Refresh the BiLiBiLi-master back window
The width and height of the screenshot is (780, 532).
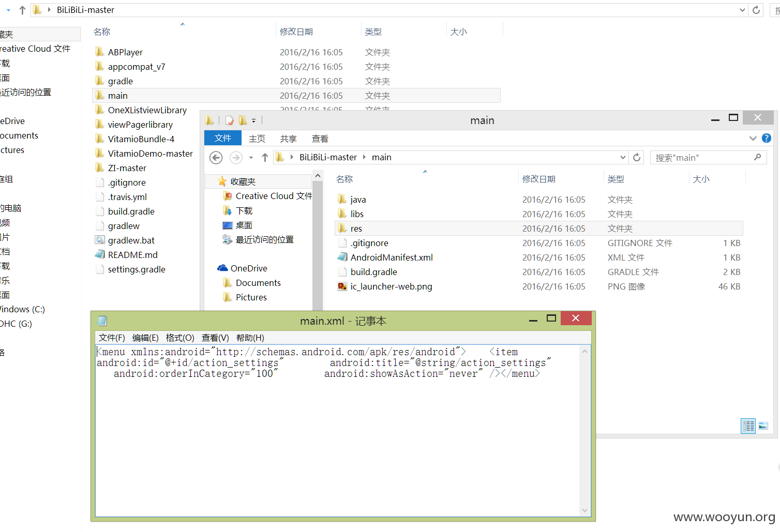(756, 10)
